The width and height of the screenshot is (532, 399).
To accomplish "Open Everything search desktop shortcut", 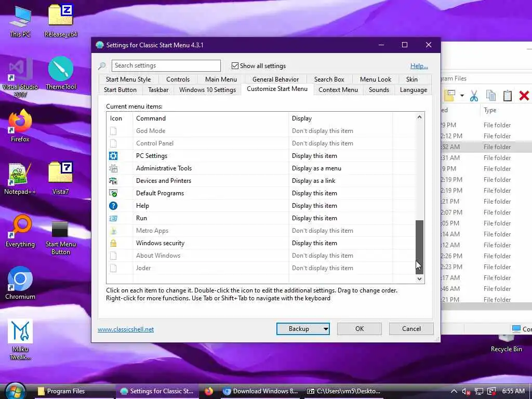I will (20, 231).
